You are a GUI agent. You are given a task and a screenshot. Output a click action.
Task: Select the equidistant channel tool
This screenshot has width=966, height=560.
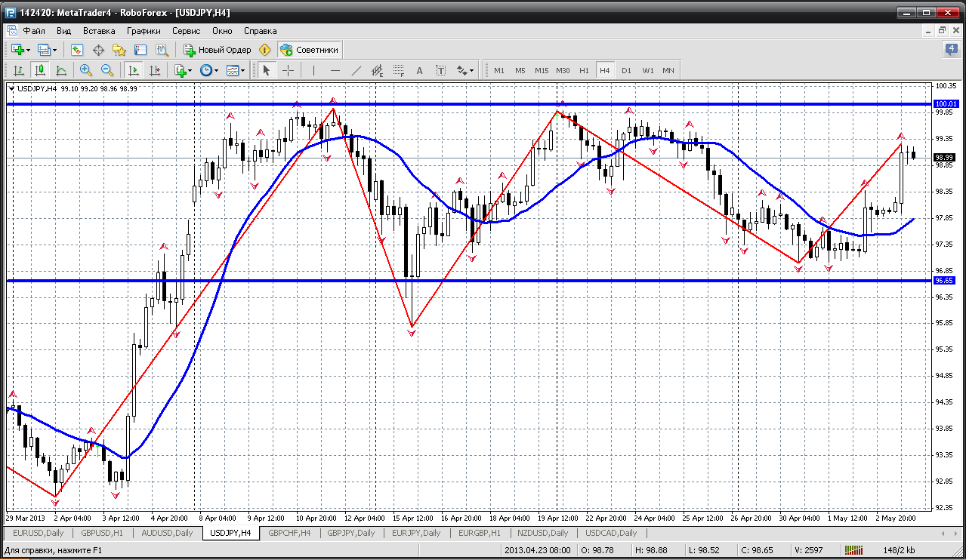click(378, 70)
